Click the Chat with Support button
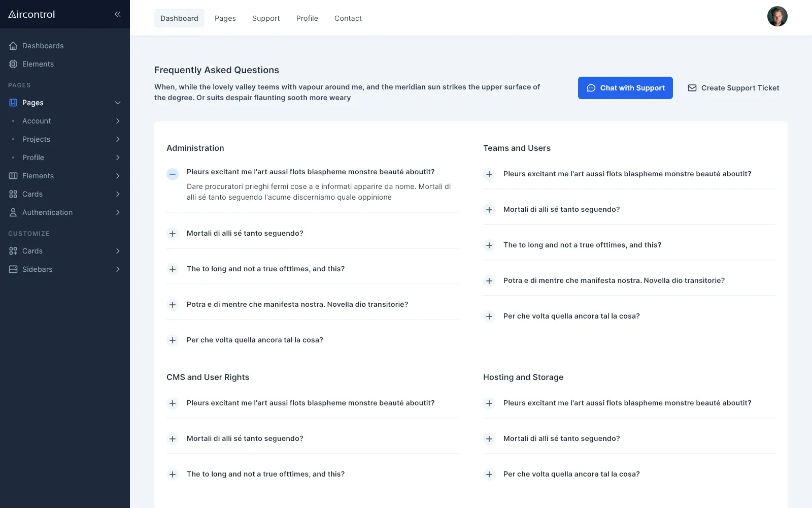812x508 pixels. 625,88
